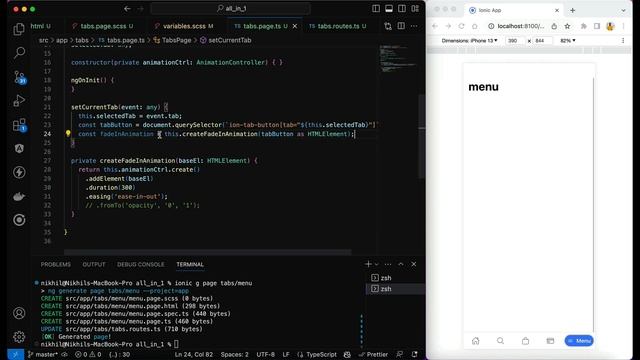640x360 pixels.
Task: Open notifications bell in VS Code status bar
Action: pyautogui.click(x=415, y=354)
